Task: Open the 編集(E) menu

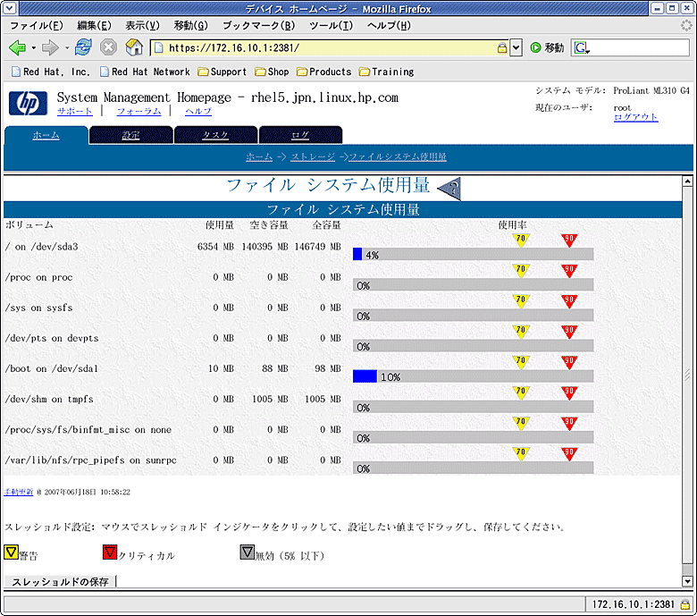Action: click(94, 25)
